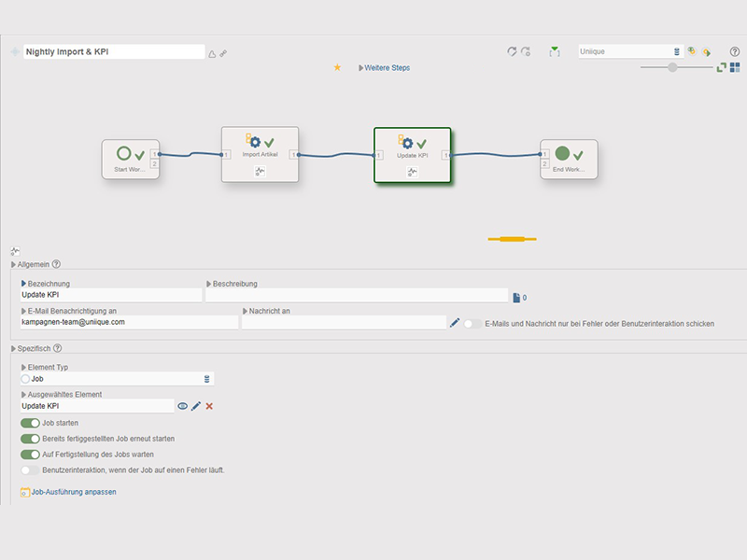Click the green globe icon after Uniique field
The height and width of the screenshot is (560, 747).
coord(691,51)
